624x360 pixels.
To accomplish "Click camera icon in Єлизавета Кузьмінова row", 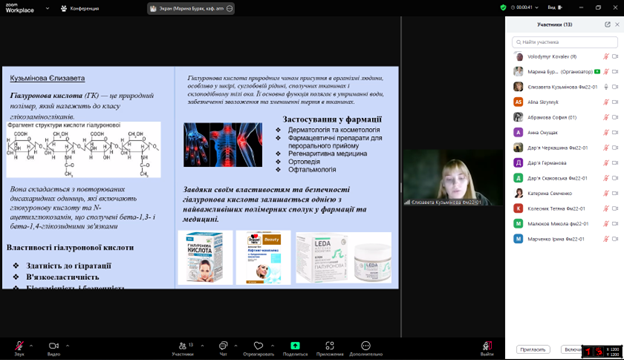I will (x=615, y=87).
